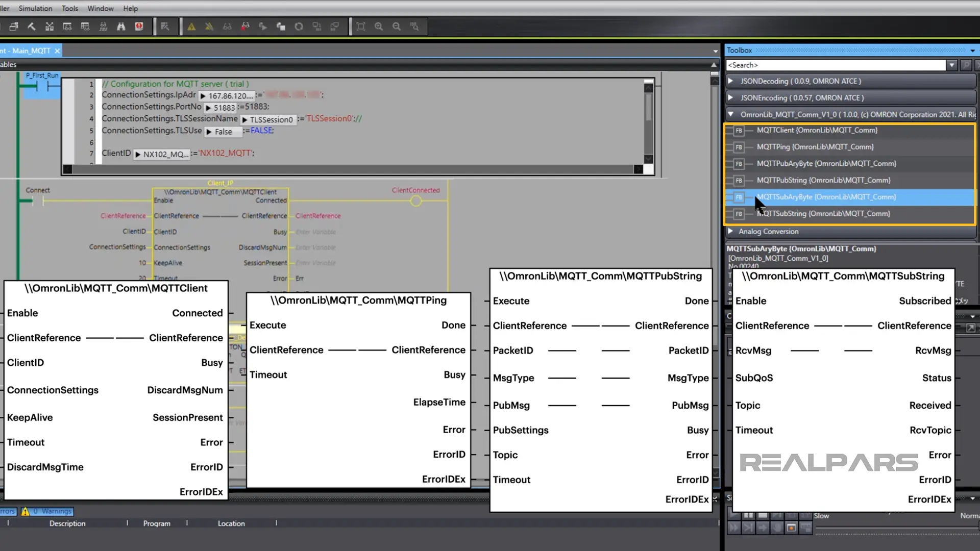Click the fit-to-screen zoom icon
980x551 pixels.
pos(361,27)
